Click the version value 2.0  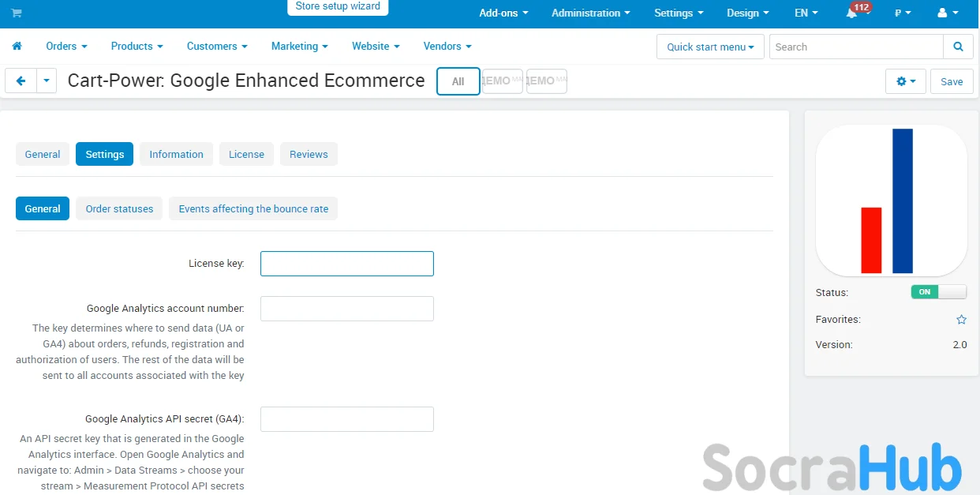[x=959, y=345]
